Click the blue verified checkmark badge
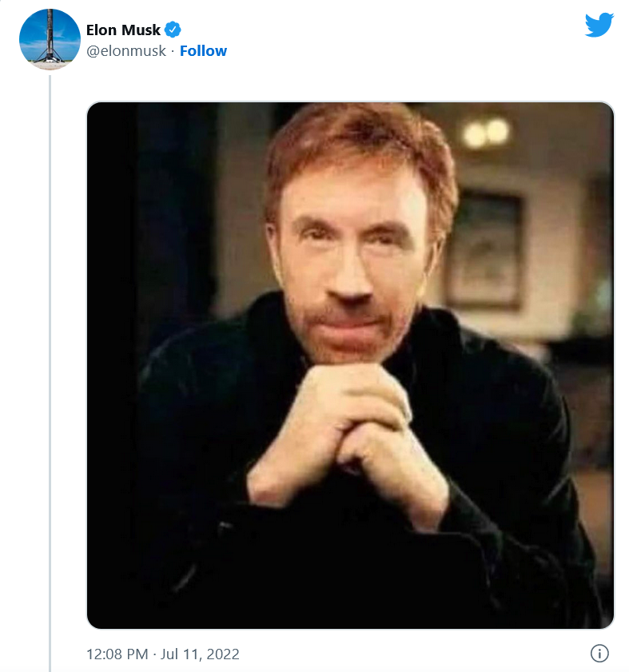 point(173,30)
